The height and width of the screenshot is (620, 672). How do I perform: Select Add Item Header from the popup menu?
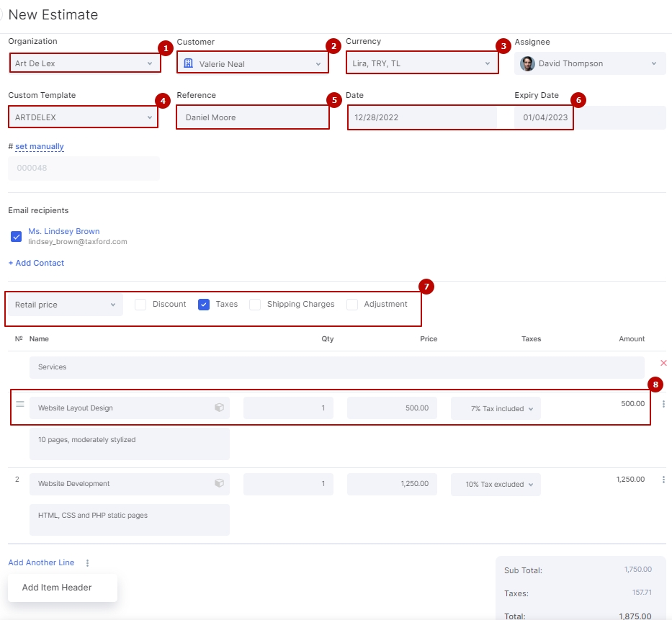click(57, 588)
